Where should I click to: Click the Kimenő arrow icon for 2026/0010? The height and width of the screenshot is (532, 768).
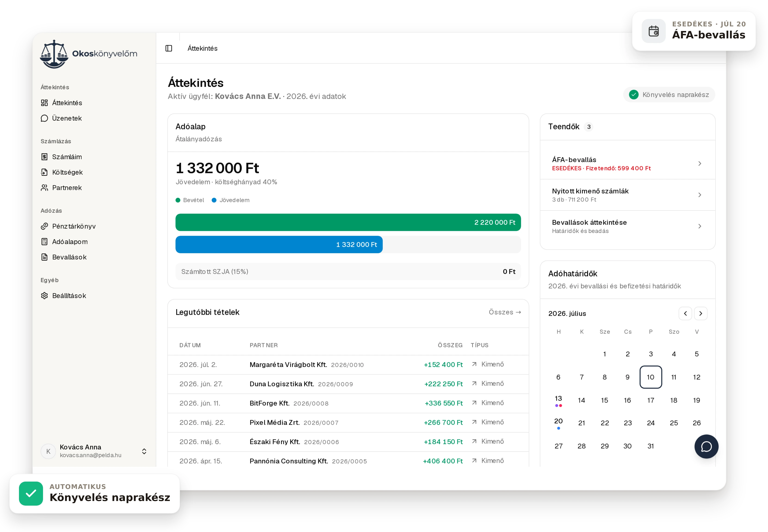point(474,364)
